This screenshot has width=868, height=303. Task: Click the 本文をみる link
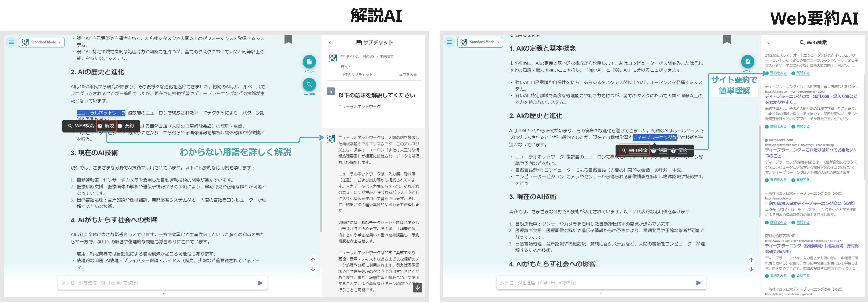408,75
